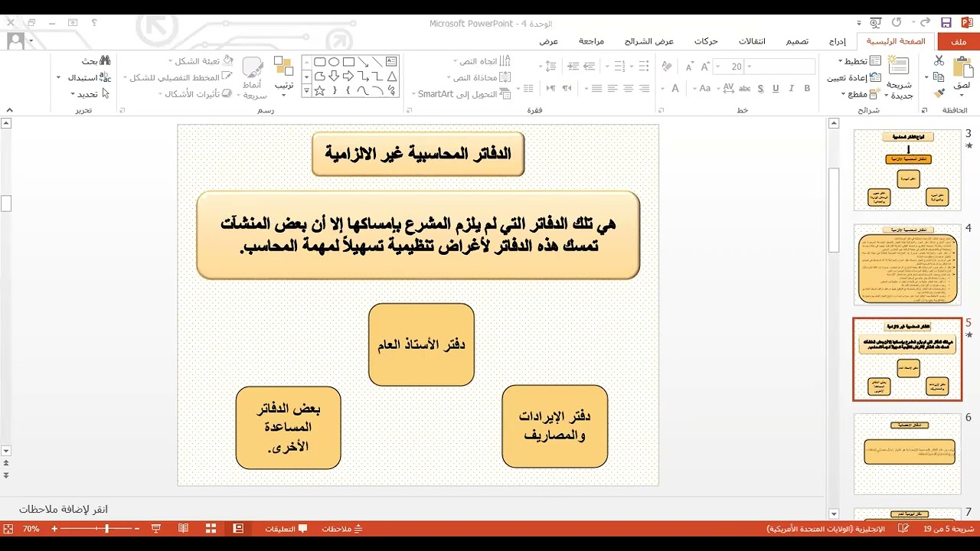Expand the shapes gallery More arrow
The image size is (980, 551).
[305, 91]
